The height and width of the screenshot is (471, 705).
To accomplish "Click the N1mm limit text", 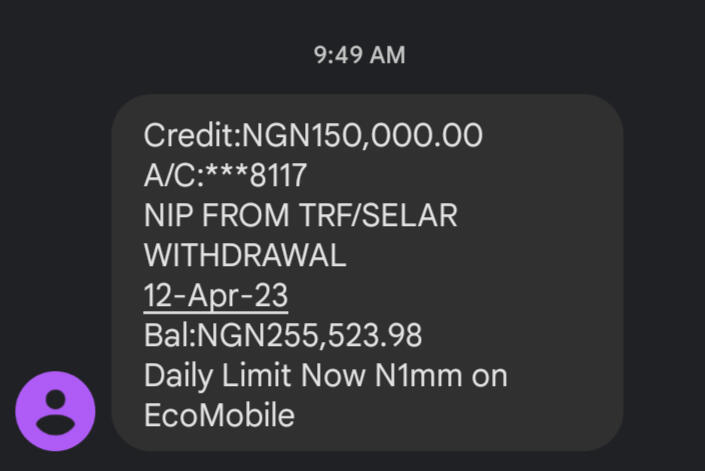I will click(418, 375).
